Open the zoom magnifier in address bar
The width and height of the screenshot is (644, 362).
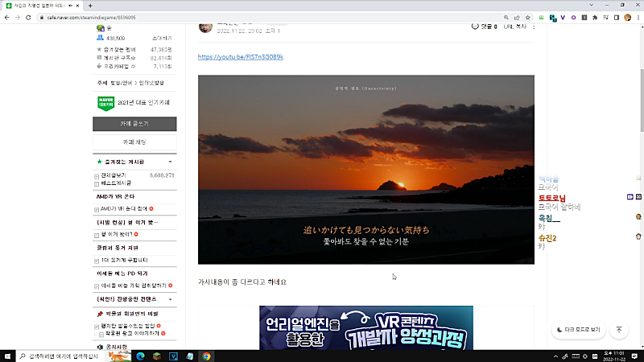tap(506, 18)
